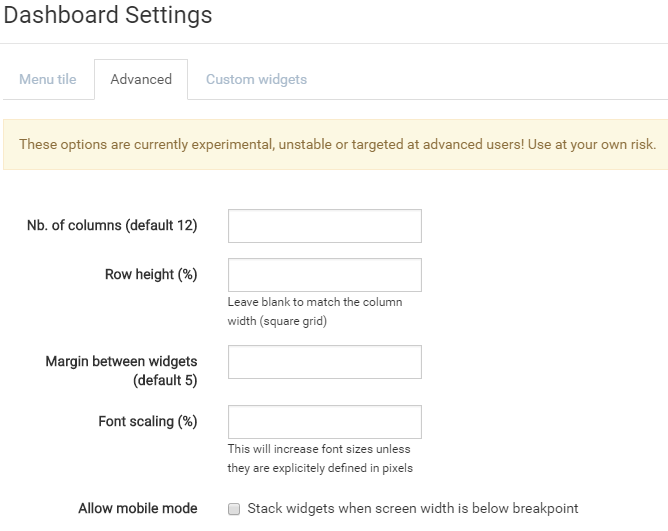Viewport: 668px width, 531px height.
Task: Click empty tab strip right of Custom widgets
Action: [x=494, y=79]
